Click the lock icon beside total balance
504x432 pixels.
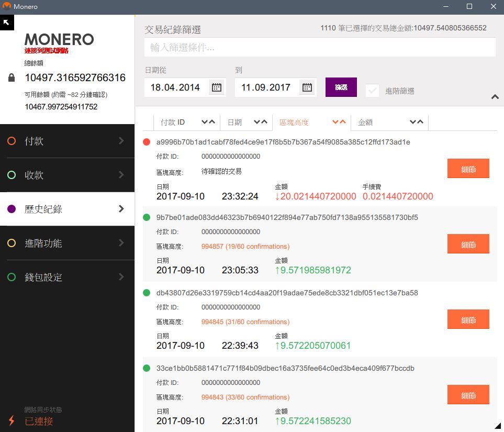pos(11,77)
